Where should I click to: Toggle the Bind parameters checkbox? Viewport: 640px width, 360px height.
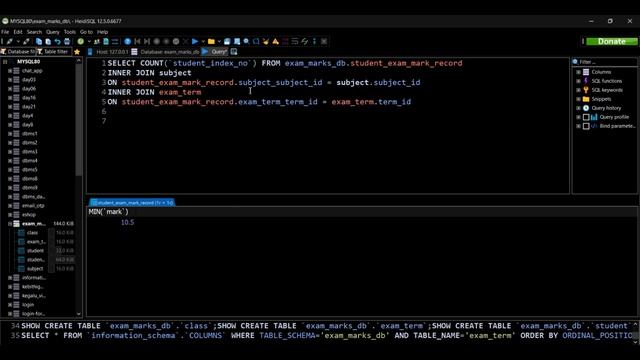586,126
